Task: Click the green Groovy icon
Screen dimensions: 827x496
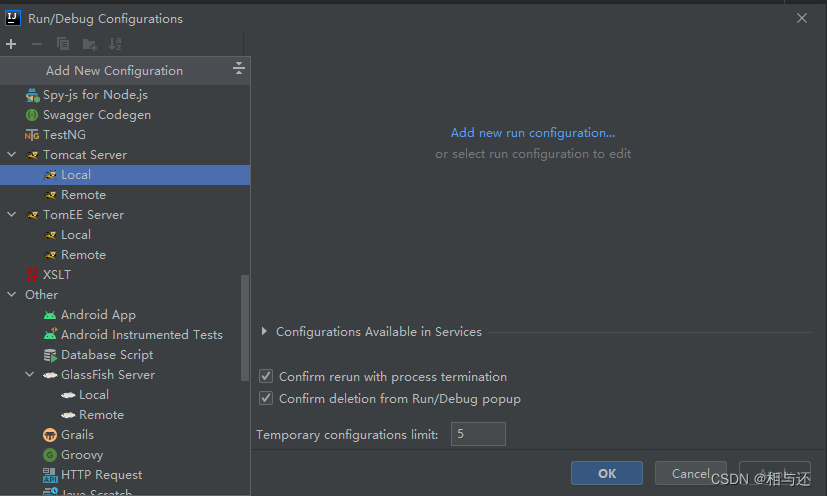Action: [50, 455]
